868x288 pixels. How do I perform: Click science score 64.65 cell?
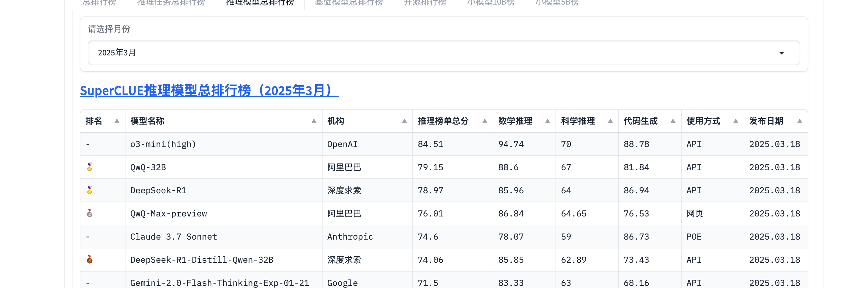pos(587,213)
